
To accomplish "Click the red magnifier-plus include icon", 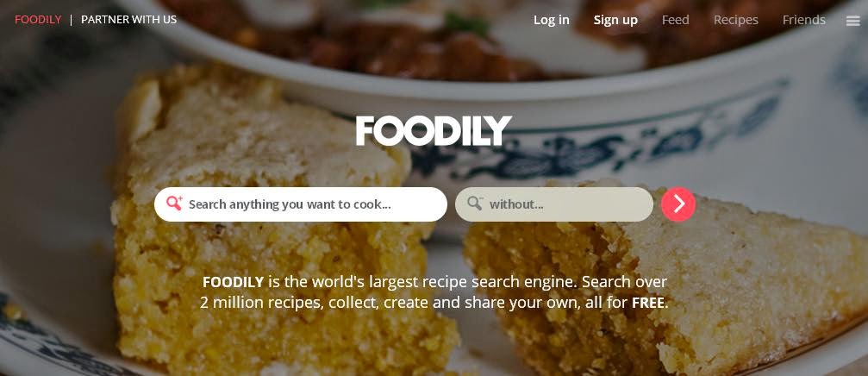I will [x=174, y=204].
